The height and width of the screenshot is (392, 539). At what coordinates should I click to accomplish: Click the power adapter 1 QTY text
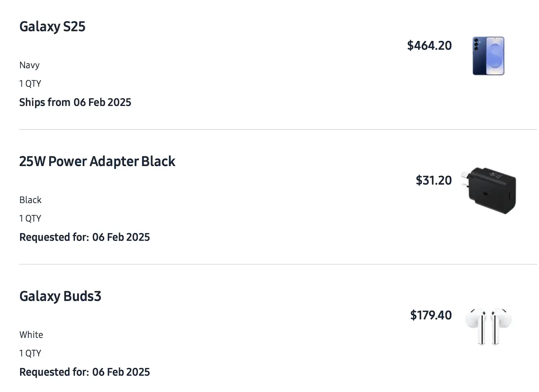[x=30, y=218]
